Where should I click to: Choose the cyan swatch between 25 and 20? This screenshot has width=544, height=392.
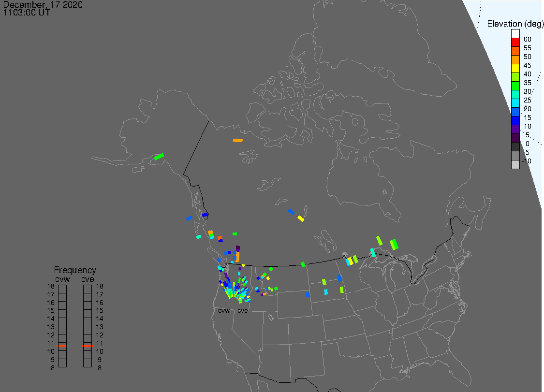tap(515, 103)
